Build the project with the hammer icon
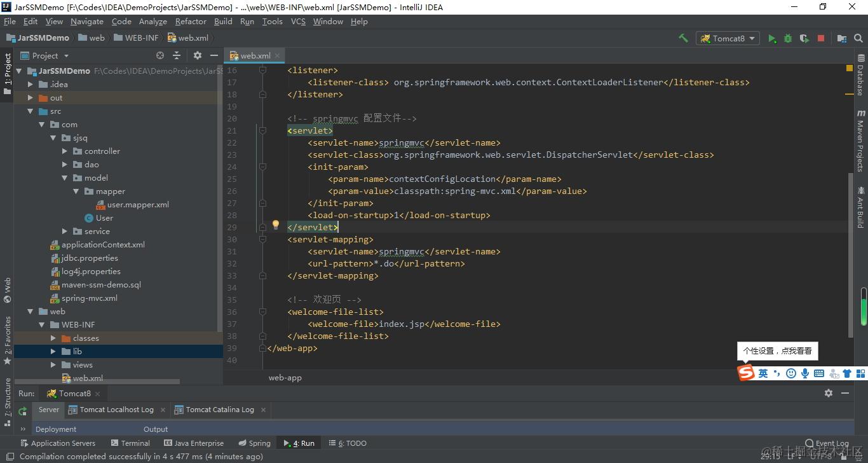868x463 pixels. point(683,38)
